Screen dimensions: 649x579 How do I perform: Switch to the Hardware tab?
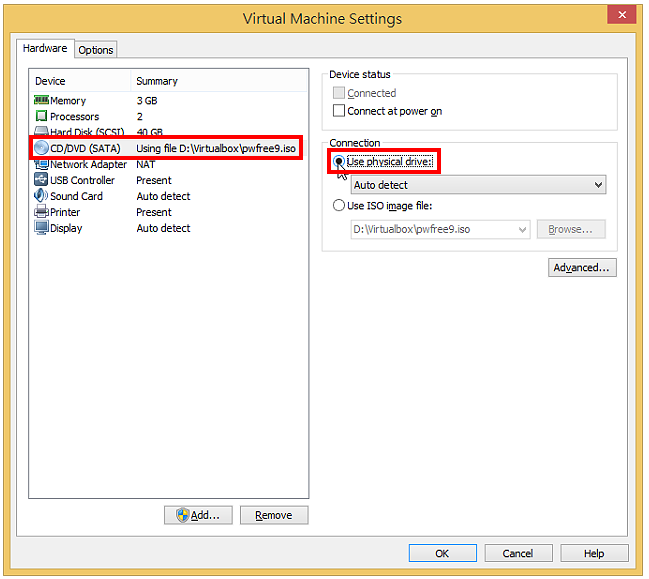pyautogui.click(x=45, y=48)
